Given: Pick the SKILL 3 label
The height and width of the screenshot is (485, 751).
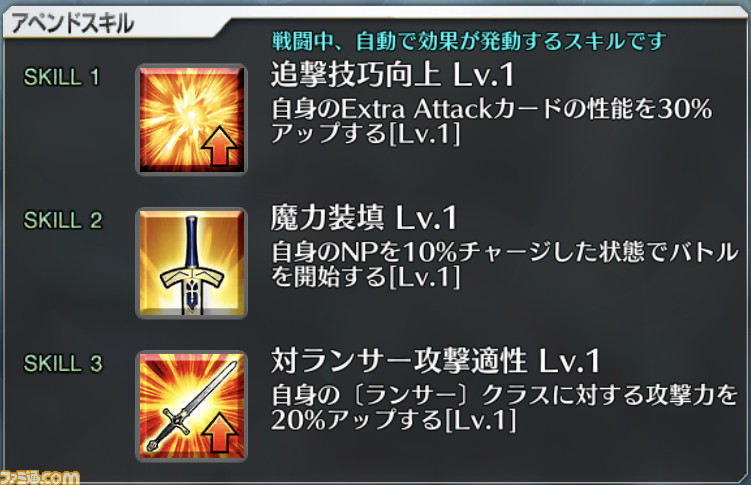Looking at the screenshot, I should click(63, 363).
